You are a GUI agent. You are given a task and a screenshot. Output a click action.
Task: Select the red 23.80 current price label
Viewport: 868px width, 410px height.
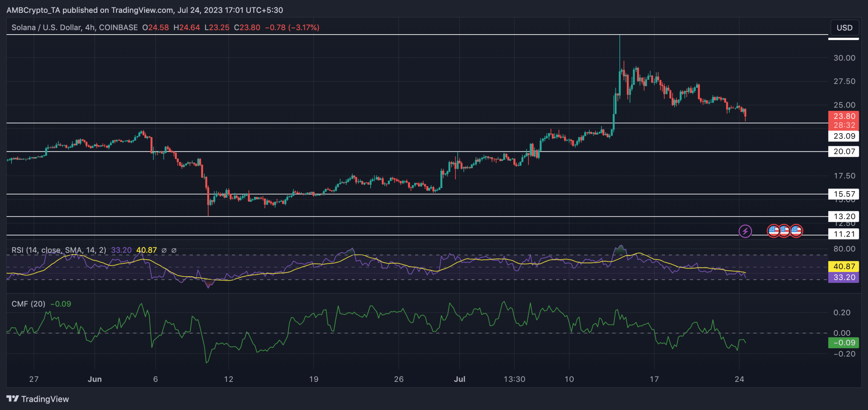click(844, 116)
